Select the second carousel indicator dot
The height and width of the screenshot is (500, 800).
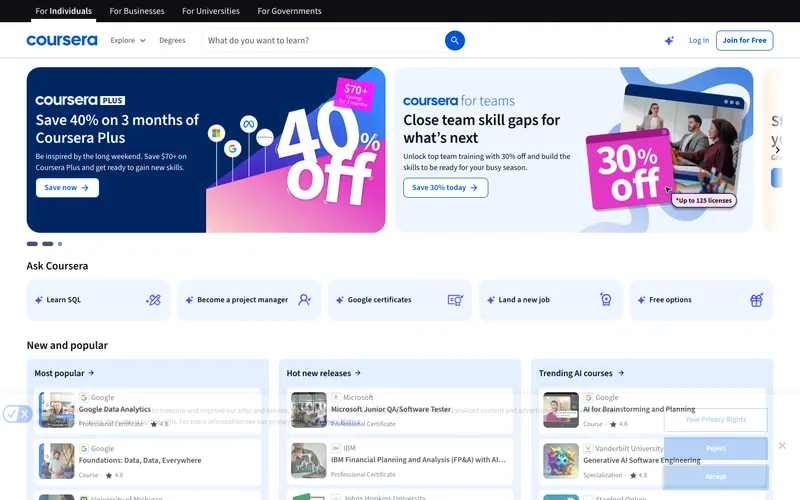[x=47, y=244]
